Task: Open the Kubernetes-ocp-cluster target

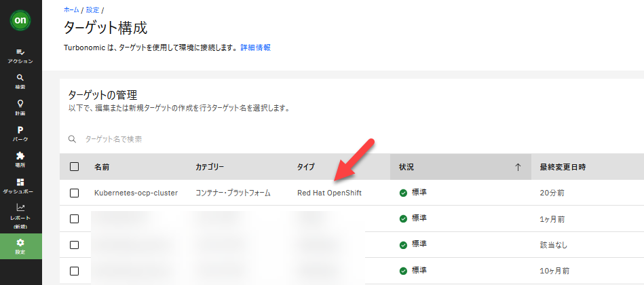Action: point(136,193)
